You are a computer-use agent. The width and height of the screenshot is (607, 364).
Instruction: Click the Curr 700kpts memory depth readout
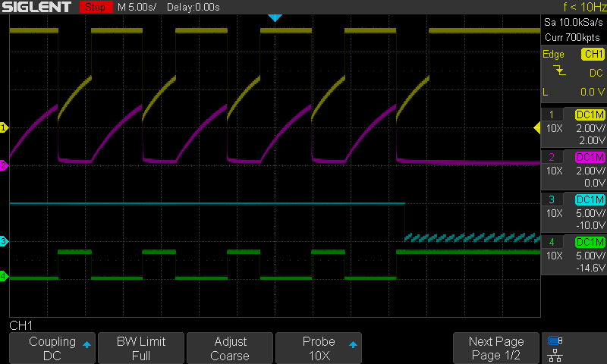pyautogui.click(x=572, y=37)
